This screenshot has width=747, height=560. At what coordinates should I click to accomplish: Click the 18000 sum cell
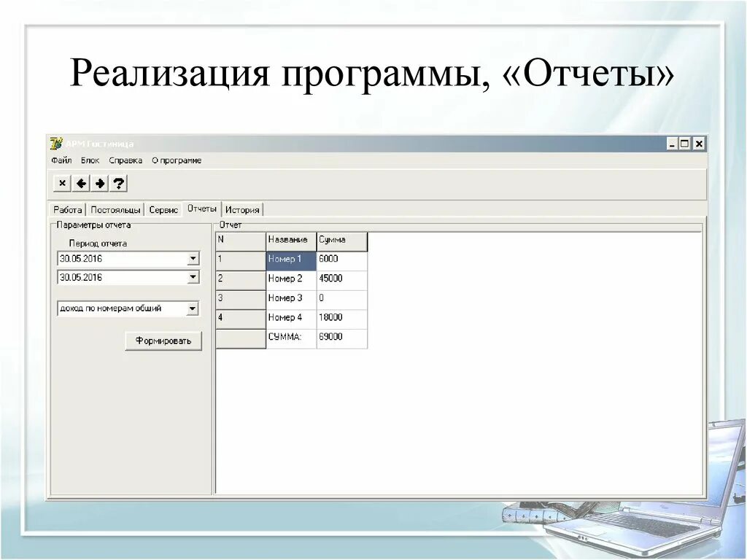[x=342, y=319]
